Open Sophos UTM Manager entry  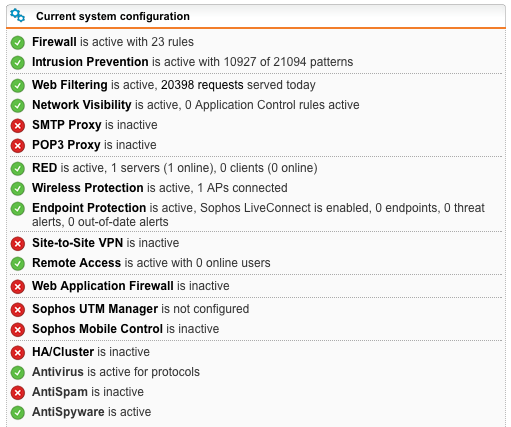pyautogui.click(x=95, y=309)
